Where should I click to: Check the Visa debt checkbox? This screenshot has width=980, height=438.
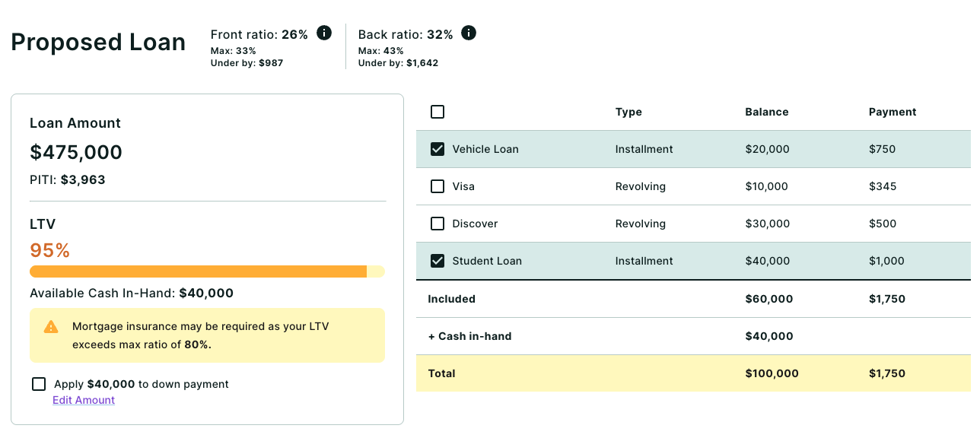click(437, 186)
